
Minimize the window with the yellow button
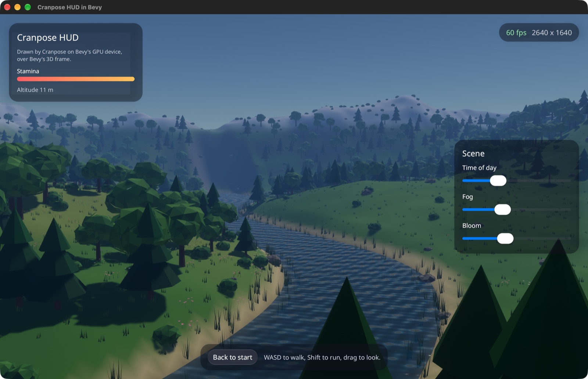pyautogui.click(x=17, y=7)
